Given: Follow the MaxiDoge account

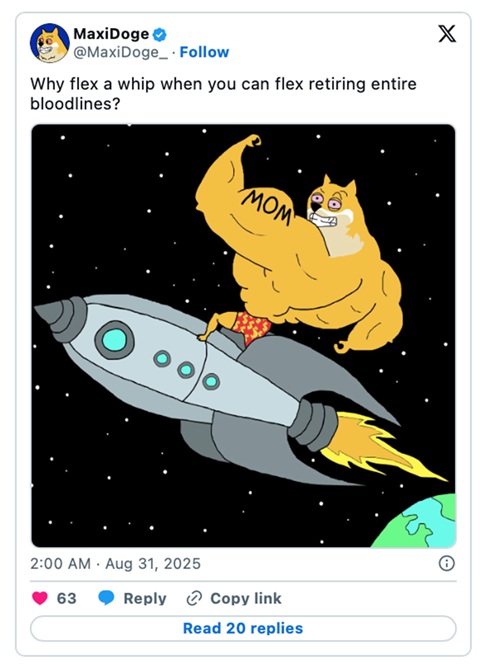Looking at the screenshot, I should 204,52.
